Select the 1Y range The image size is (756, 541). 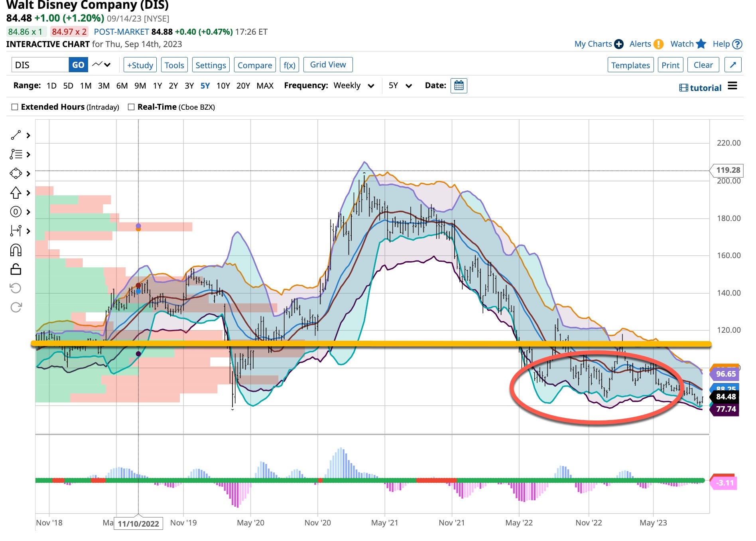(157, 85)
